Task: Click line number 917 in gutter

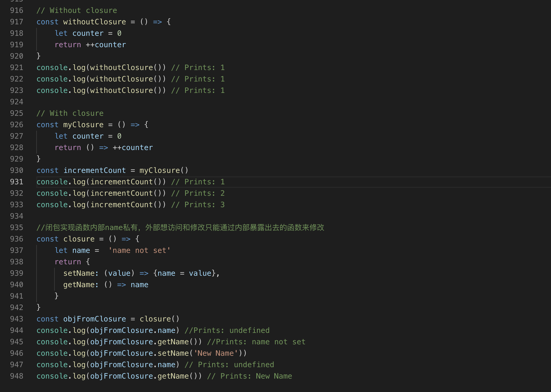Action: [x=16, y=22]
